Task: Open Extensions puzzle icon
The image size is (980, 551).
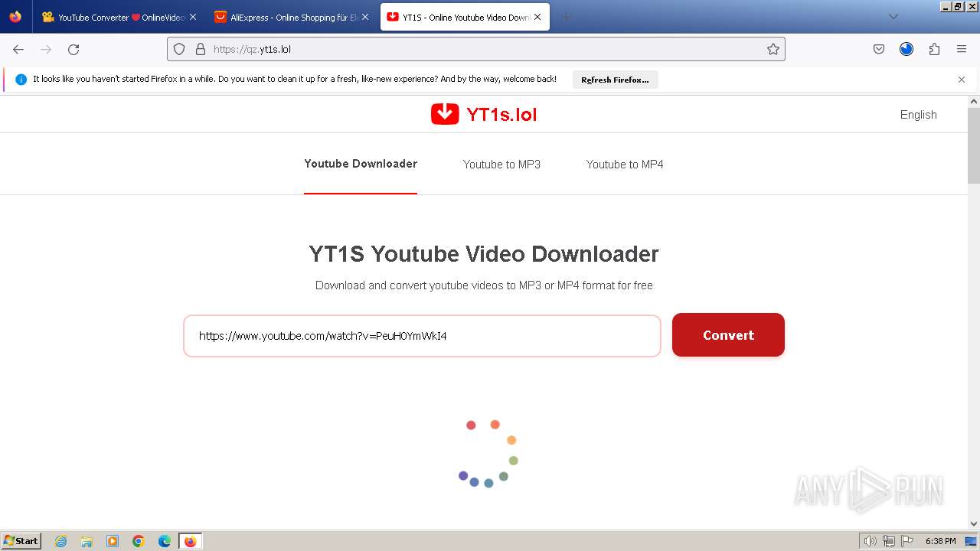Action: (x=934, y=49)
